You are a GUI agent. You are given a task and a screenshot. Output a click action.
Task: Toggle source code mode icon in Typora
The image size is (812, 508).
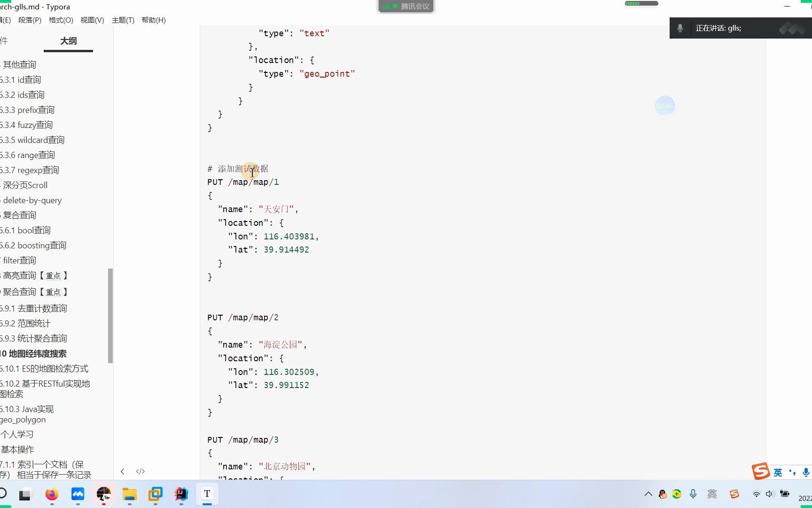(140, 471)
